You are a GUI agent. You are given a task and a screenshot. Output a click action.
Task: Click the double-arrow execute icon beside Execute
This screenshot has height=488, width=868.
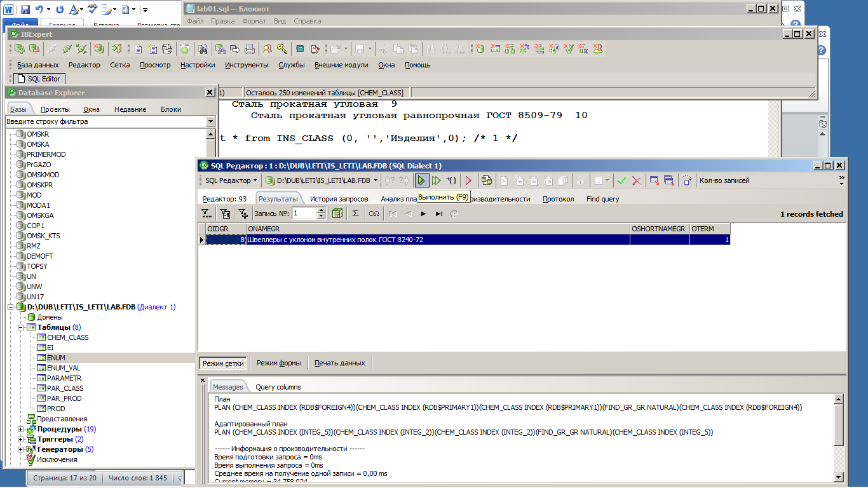pos(436,180)
